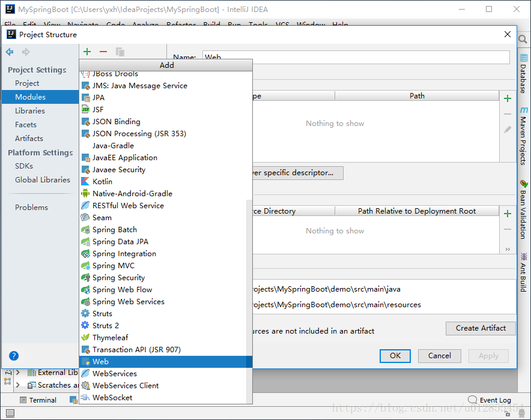
Task: Select JMS: Java Message Service
Action: (166, 86)
